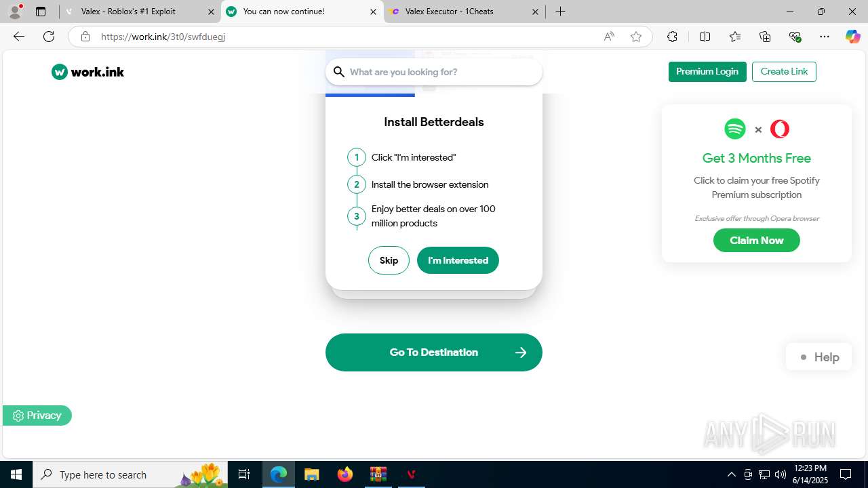Close the You can now continue tab
The height and width of the screenshot is (488, 868).
click(373, 12)
